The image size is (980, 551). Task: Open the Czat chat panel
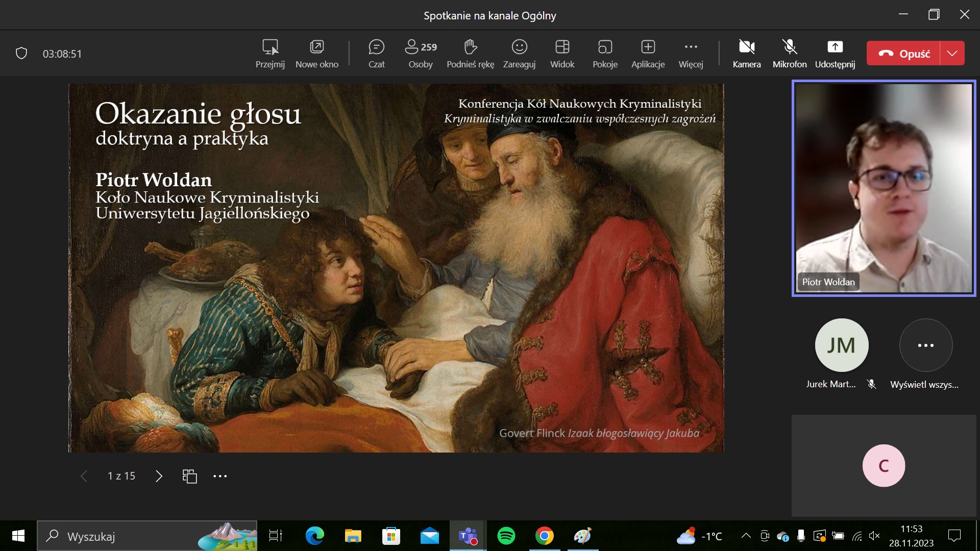pyautogui.click(x=376, y=53)
